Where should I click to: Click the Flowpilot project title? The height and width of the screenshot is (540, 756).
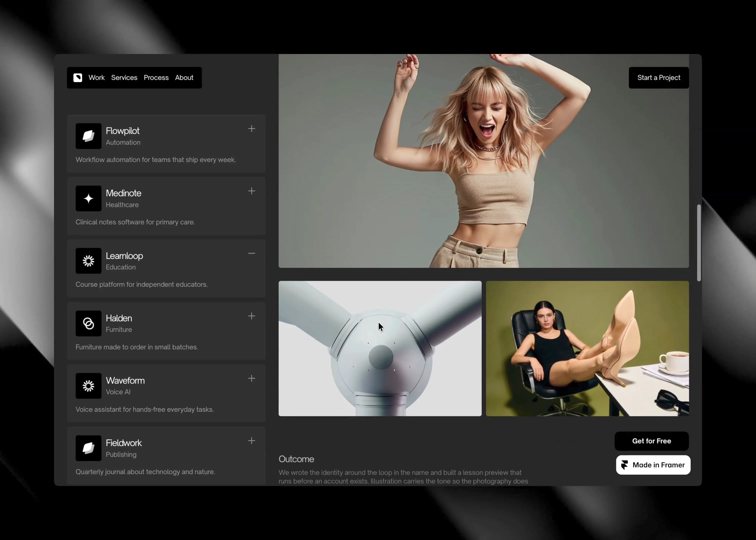123,131
